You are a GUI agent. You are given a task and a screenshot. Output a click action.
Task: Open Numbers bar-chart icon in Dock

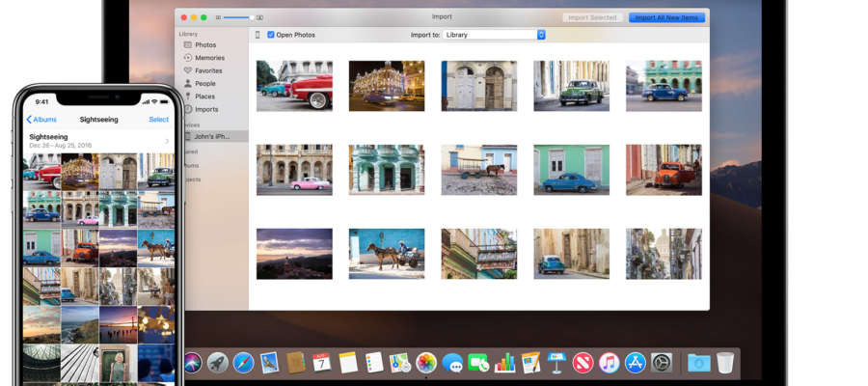(x=504, y=363)
